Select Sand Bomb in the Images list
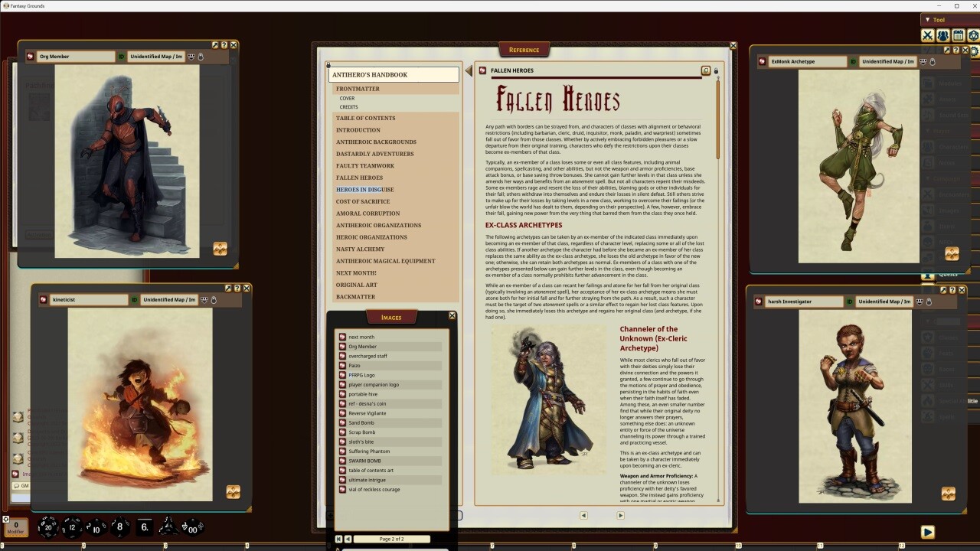The image size is (980, 551). [x=361, y=422]
